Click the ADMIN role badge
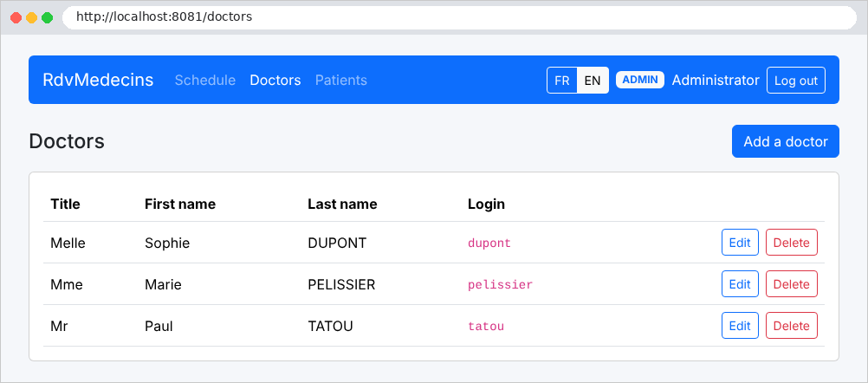The image size is (868, 383). click(x=640, y=80)
